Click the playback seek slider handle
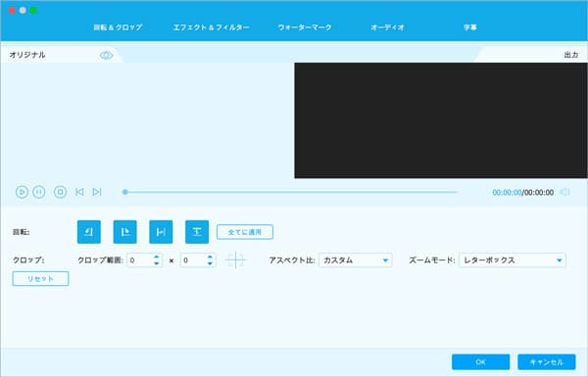This screenshot has width=588, height=377. point(124,192)
